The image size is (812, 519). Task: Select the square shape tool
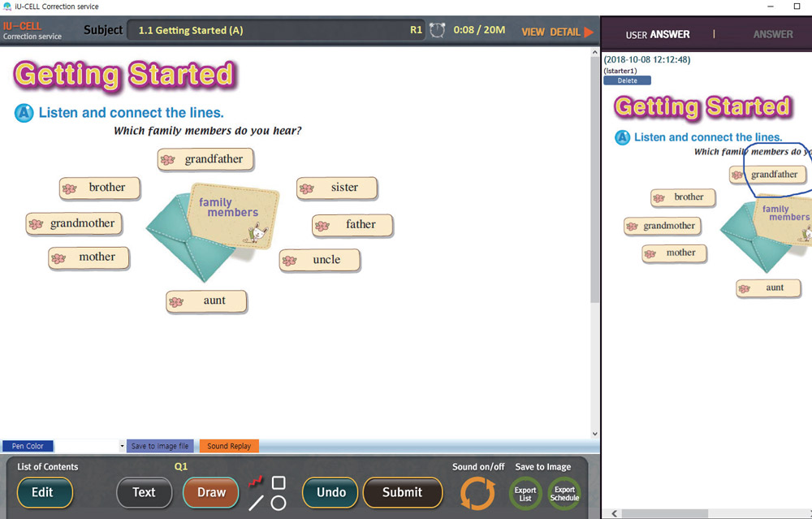pyautogui.click(x=279, y=482)
